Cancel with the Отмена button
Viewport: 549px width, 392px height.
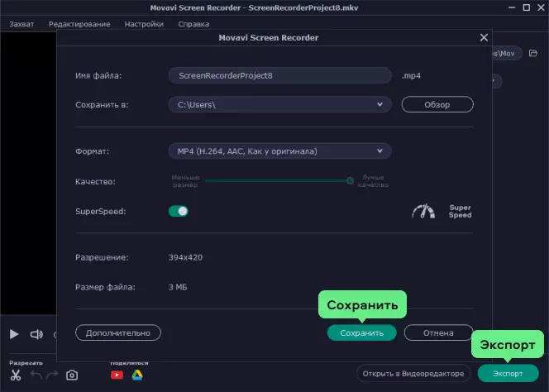[x=438, y=332]
